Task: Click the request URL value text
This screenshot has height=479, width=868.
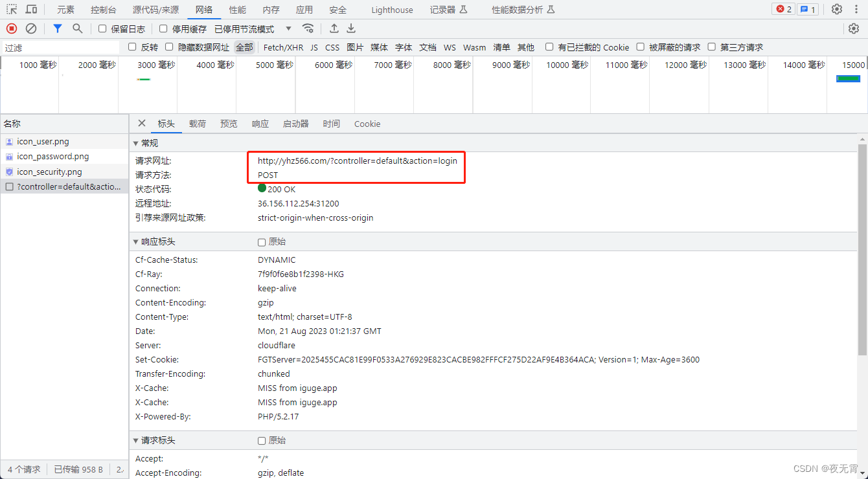Action: click(x=358, y=161)
